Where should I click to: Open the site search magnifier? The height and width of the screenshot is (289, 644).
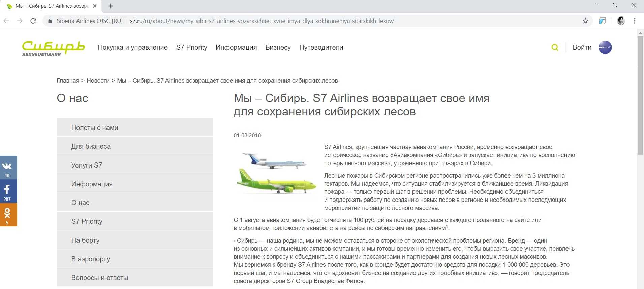click(x=555, y=47)
